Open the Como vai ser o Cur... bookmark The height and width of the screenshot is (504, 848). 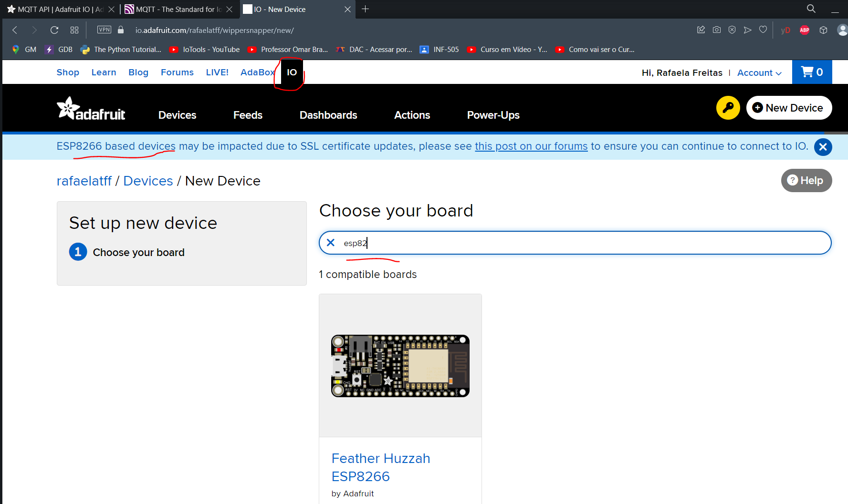(x=595, y=50)
